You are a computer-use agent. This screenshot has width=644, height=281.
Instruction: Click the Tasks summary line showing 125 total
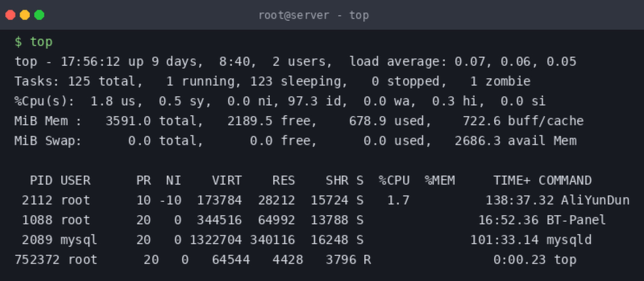tap(272, 82)
